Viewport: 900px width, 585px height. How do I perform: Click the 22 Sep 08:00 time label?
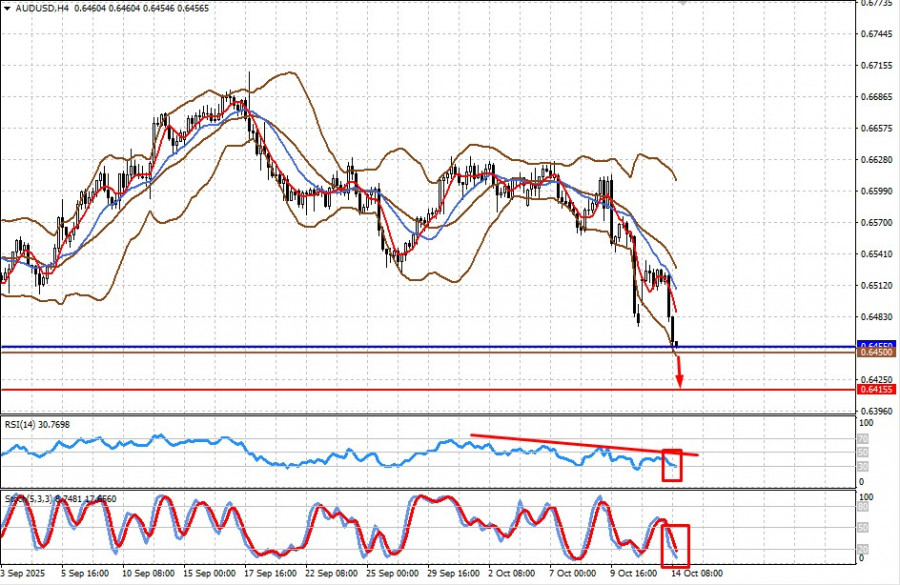tap(332, 573)
